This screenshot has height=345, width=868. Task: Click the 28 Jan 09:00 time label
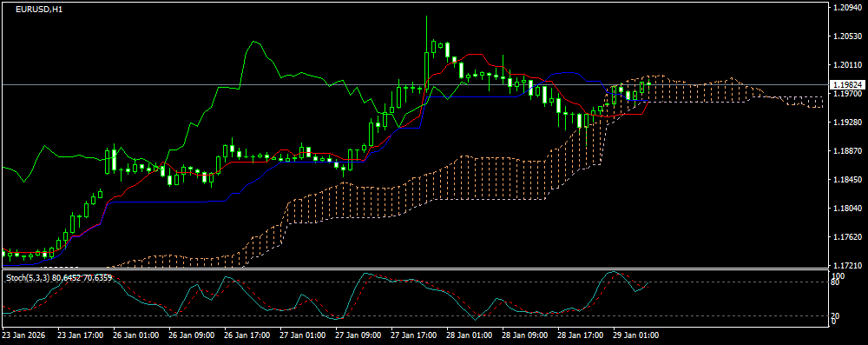pyautogui.click(x=525, y=335)
